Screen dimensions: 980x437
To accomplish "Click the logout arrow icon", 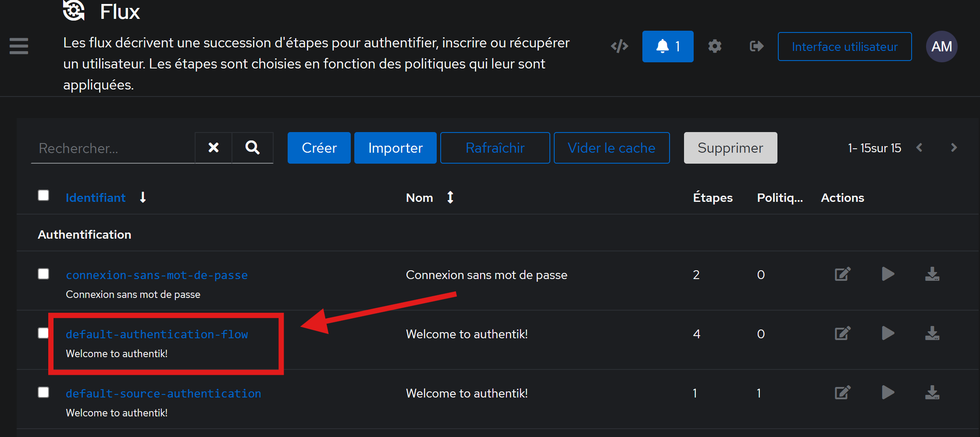I will [757, 46].
